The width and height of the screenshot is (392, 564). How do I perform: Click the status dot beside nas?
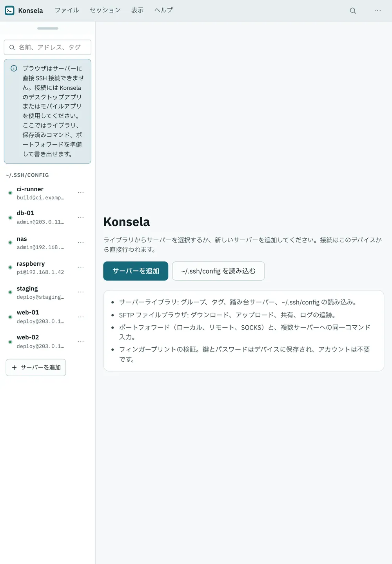[x=10, y=243]
